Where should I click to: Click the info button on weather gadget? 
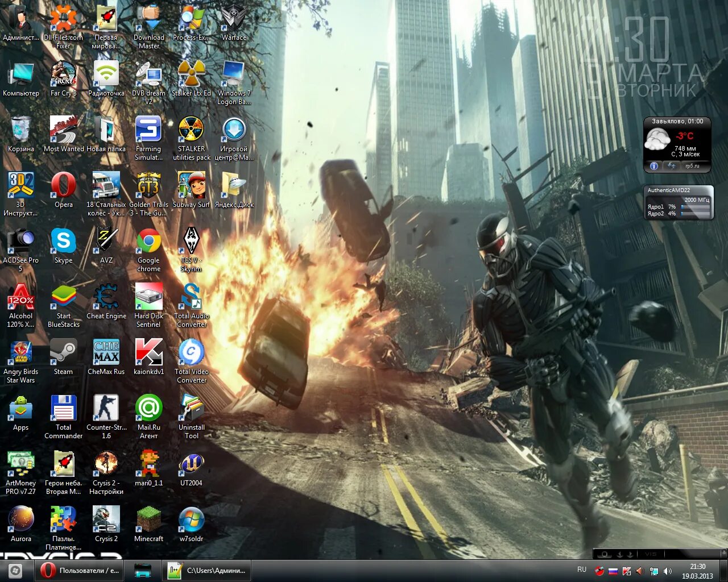point(654,166)
